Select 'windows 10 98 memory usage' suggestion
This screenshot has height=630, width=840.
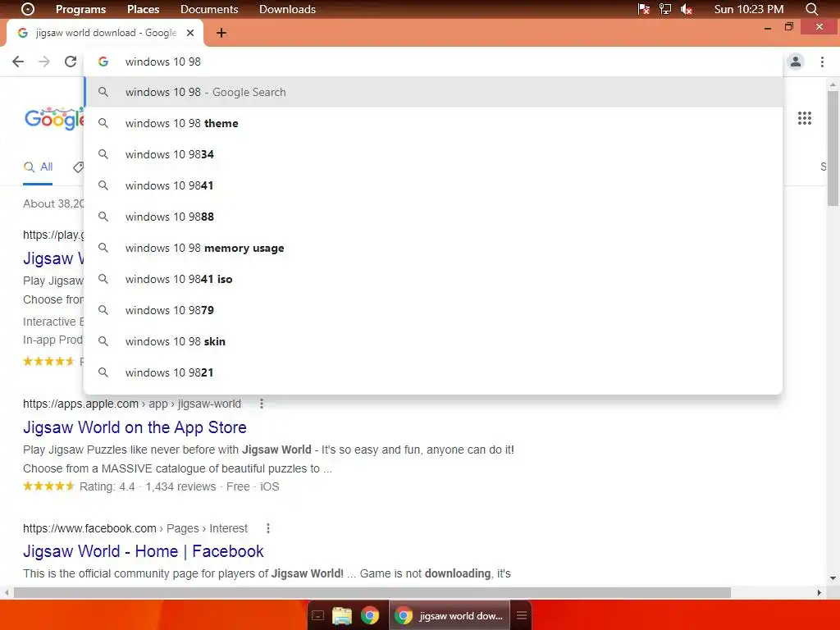433,248
